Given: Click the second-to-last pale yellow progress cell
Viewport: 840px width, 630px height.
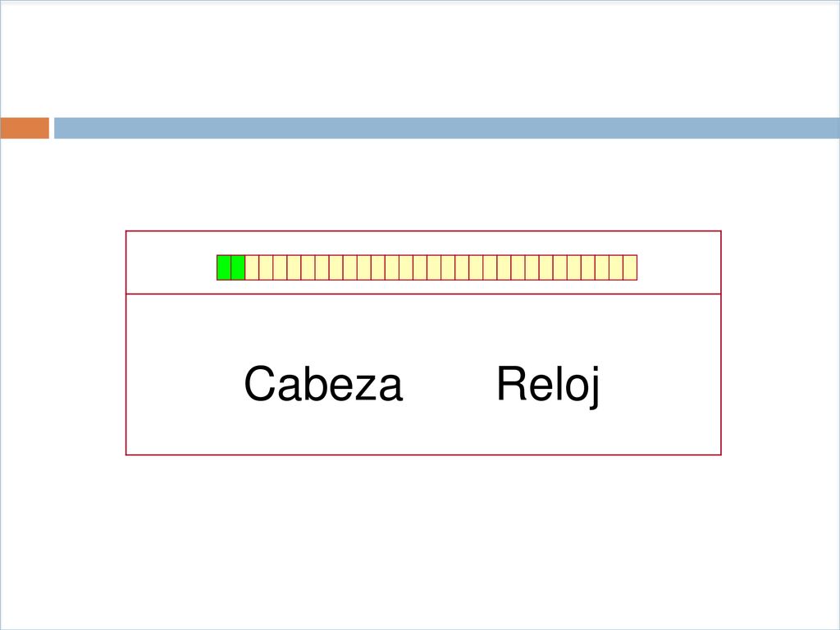Looking at the screenshot, I should [616, 267].
